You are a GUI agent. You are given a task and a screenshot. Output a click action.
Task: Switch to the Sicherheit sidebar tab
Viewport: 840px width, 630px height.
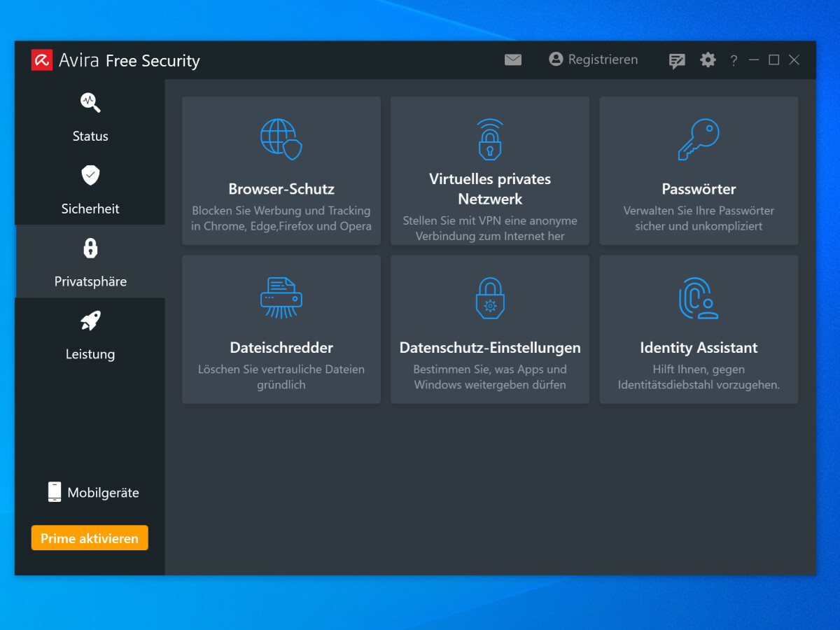click(x=90, y=190)
